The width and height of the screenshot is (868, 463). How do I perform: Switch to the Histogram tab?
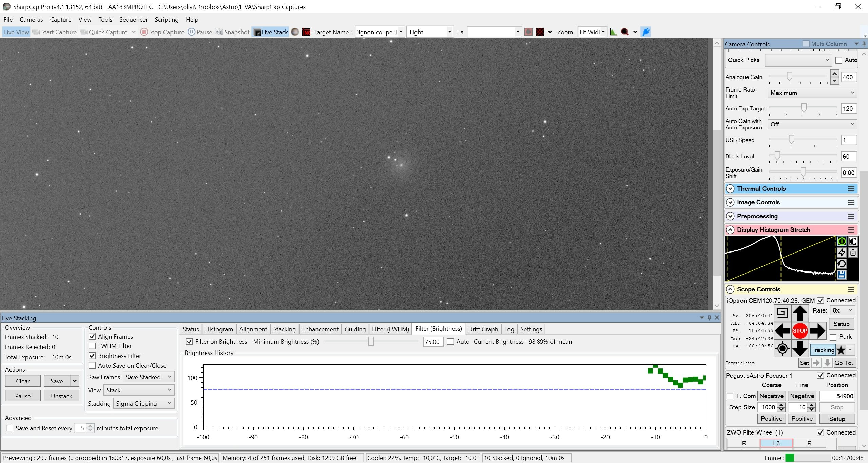click(219, 329)
